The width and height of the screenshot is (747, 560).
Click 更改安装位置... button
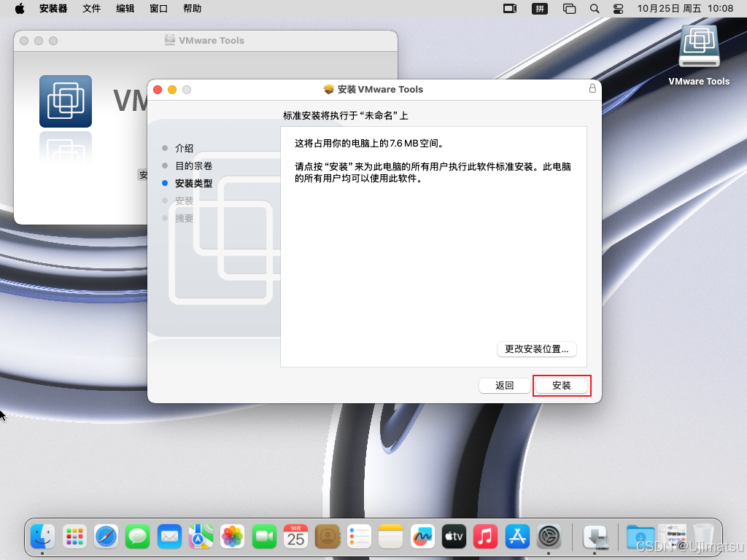click(x=537, y=349)
